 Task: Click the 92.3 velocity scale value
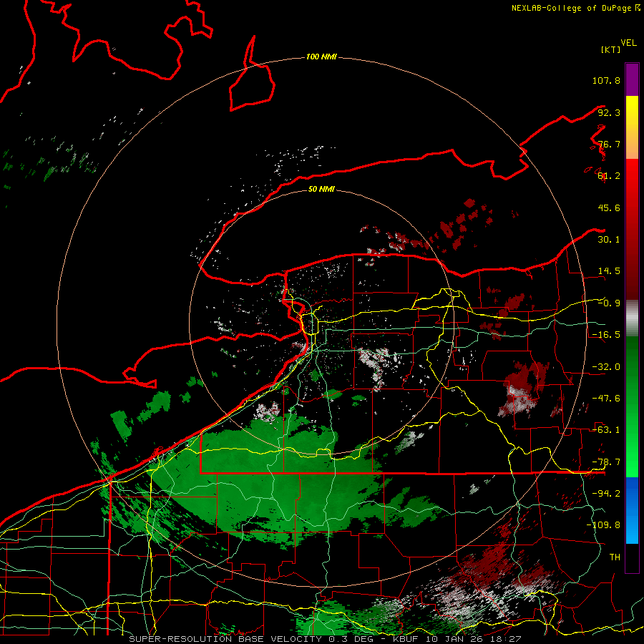609,112
